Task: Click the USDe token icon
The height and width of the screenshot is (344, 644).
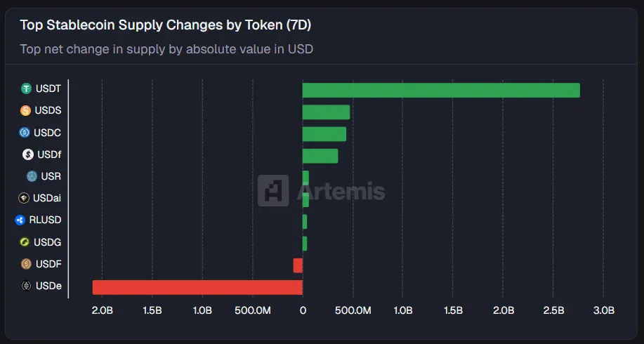Action: [26, 286]
